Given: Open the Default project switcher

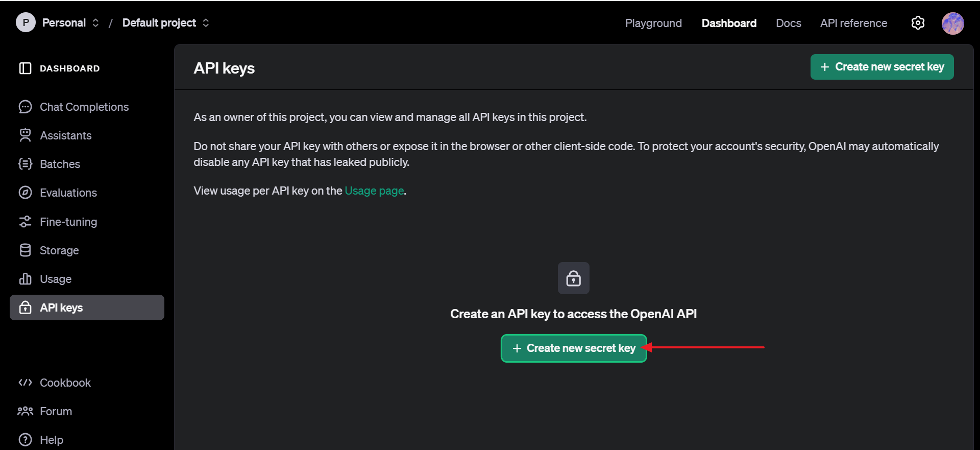Looking at the screenshot, I should [x=165, y=22].
